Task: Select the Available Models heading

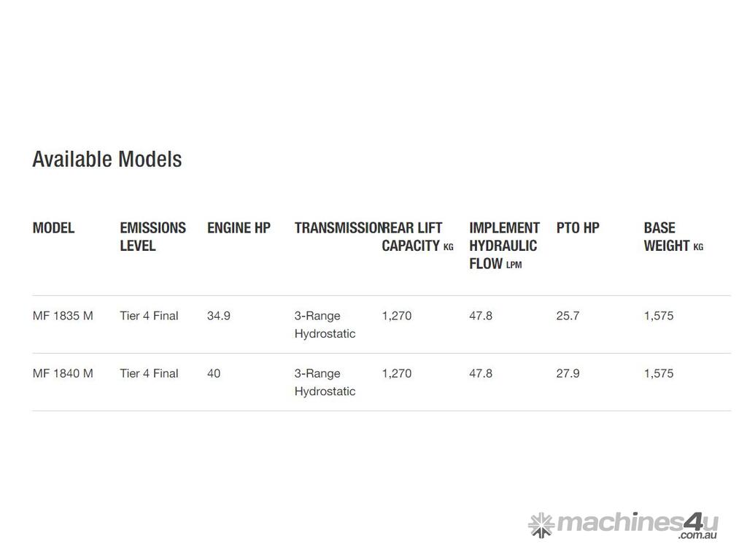Action: pyautogui.click(x=107, y=159)
